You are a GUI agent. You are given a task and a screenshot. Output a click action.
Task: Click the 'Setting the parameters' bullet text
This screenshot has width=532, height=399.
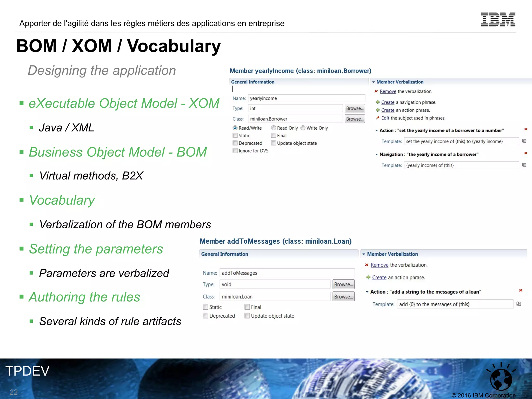pyautogui.click(x=96, y=249)
